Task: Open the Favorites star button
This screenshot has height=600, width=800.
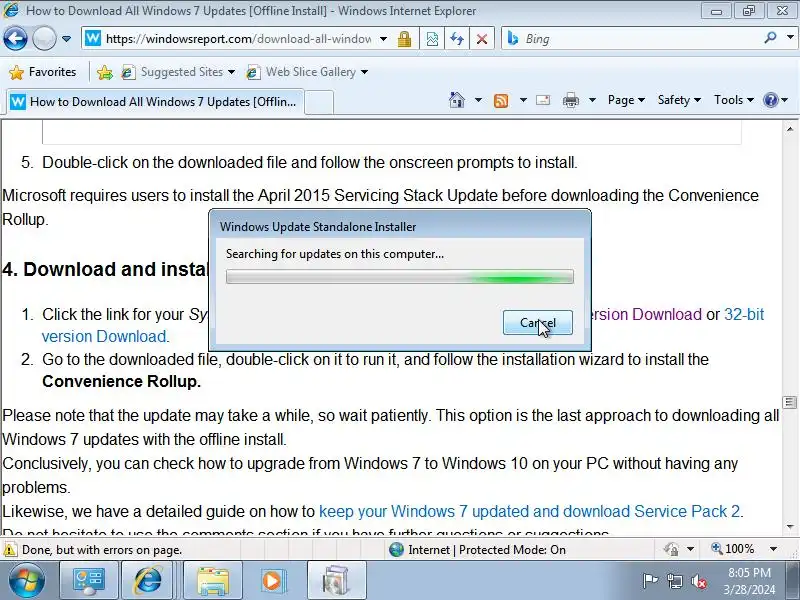Action: tap(43, 72)
